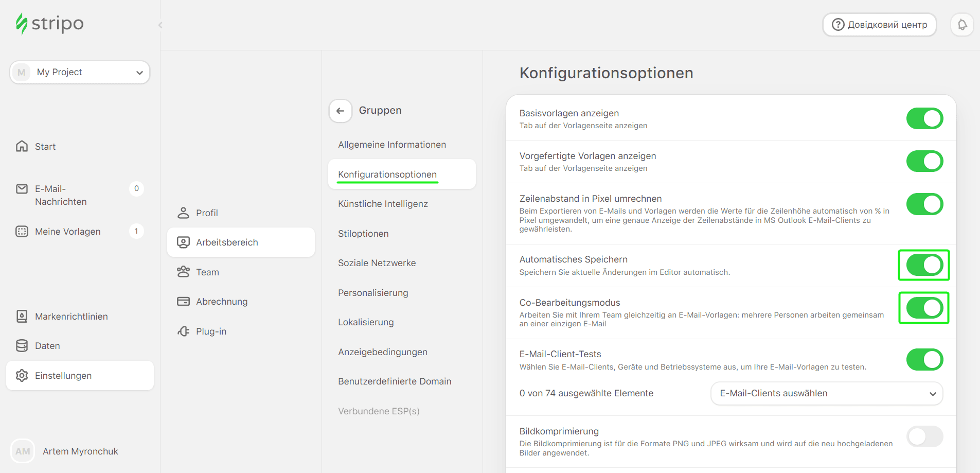Image resolution: width=980 pixels, height=473 pixels.
Task: Open the Artem Myronchuk user profile
Action: click(x=80, y=451)
